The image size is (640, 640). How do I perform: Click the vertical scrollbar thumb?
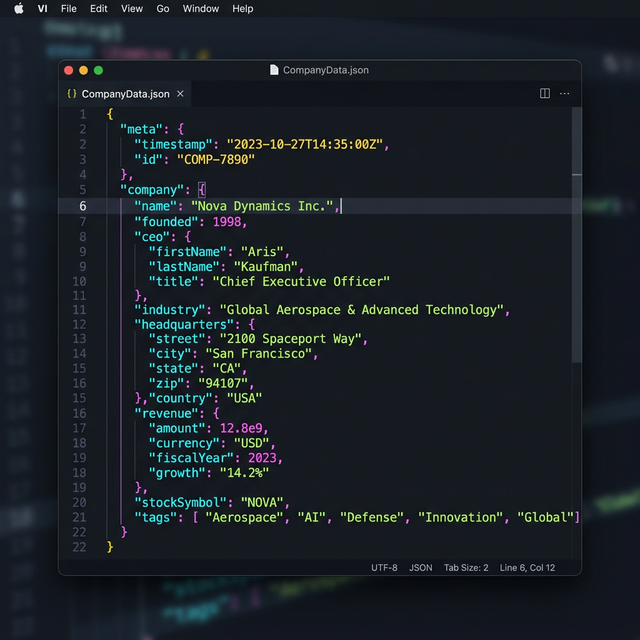(x=576, y=235)
